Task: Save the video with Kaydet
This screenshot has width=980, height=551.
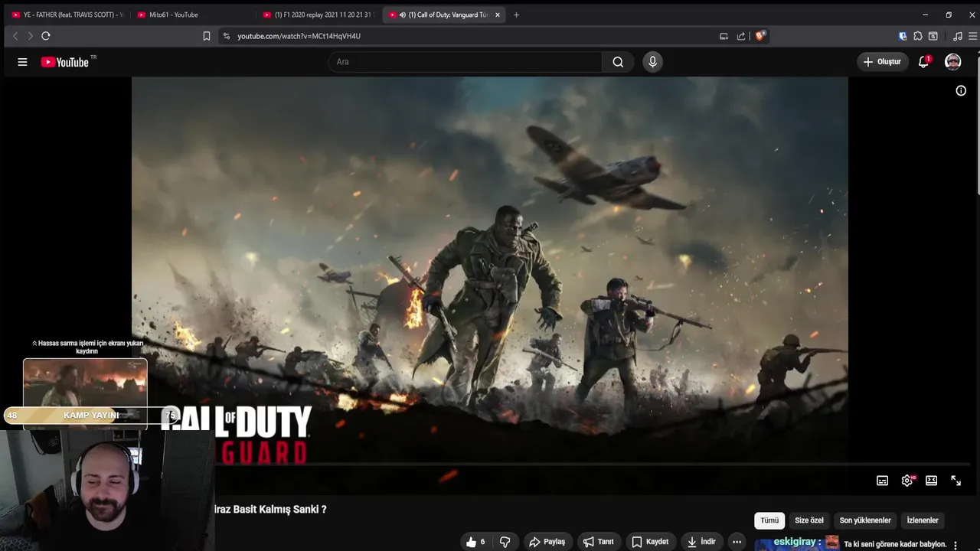Action: [x=649, y=542]
